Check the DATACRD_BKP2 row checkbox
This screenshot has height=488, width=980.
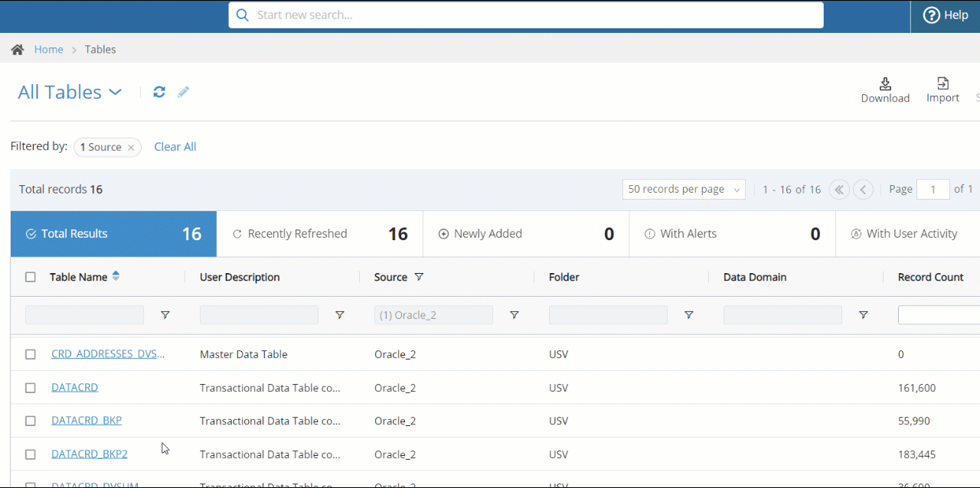tap(31, 454)
